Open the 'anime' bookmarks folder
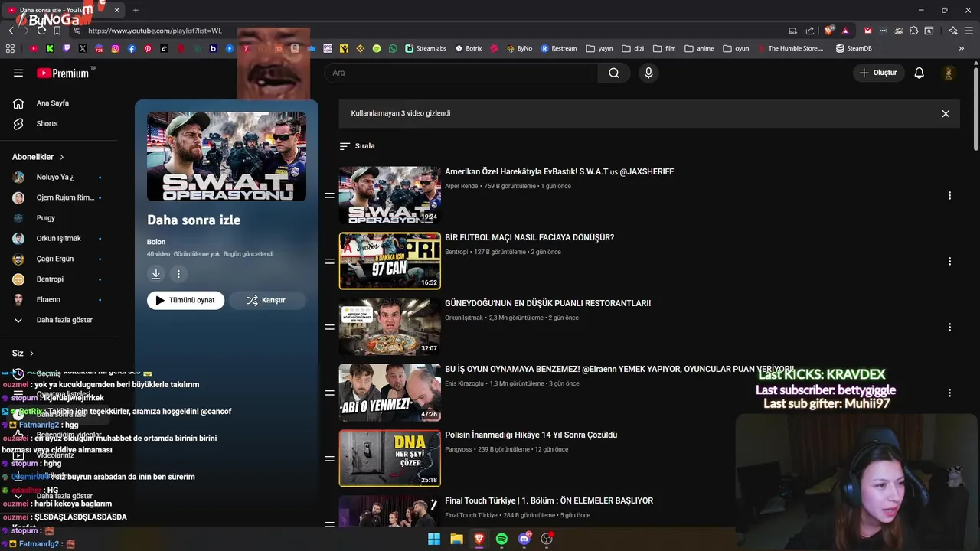980x551 pixels. 699,48
